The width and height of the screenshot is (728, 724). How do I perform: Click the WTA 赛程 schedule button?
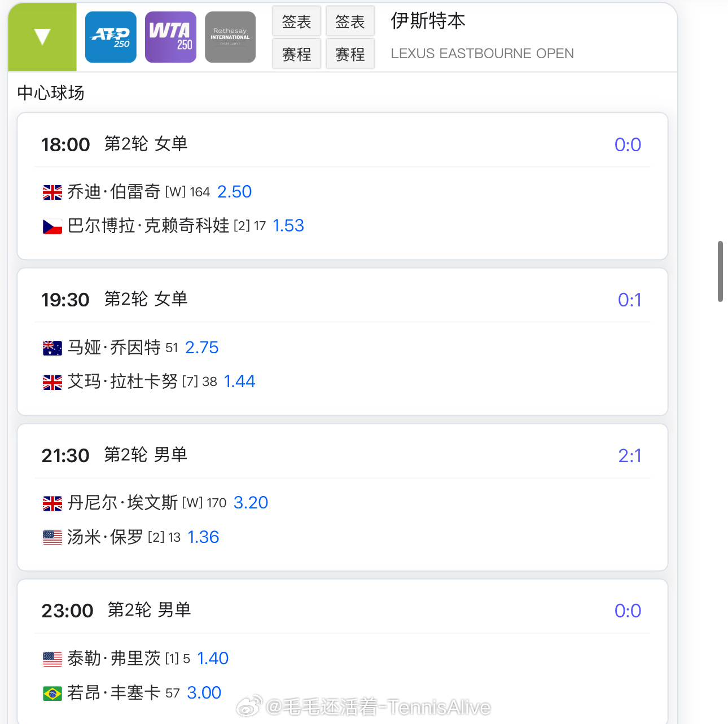(x=350, y=54)
